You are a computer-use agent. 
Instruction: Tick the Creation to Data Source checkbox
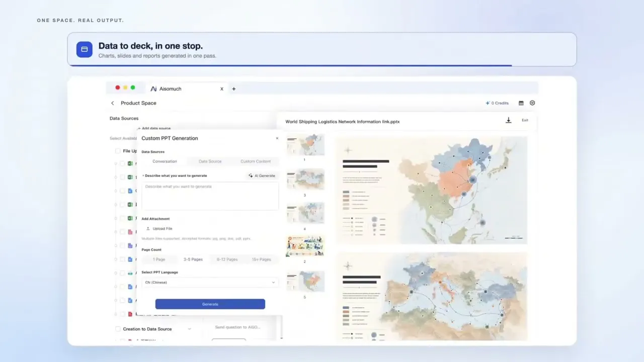point(118,329)
